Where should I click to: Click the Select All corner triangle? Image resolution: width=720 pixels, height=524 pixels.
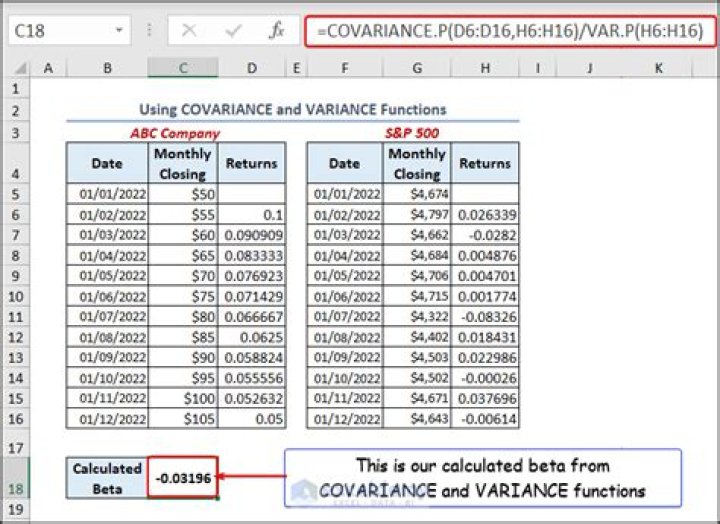[16, 69]
